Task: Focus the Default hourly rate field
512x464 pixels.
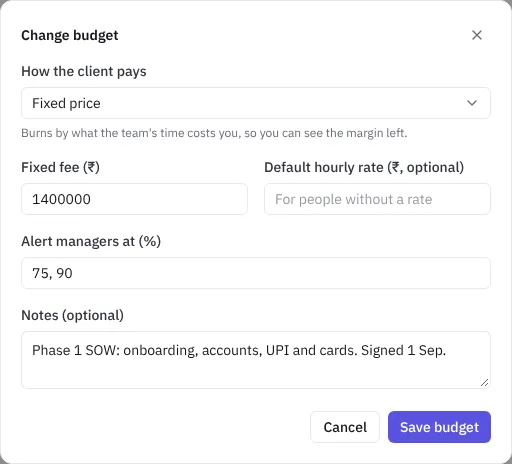Action: (x=377, y=199)
